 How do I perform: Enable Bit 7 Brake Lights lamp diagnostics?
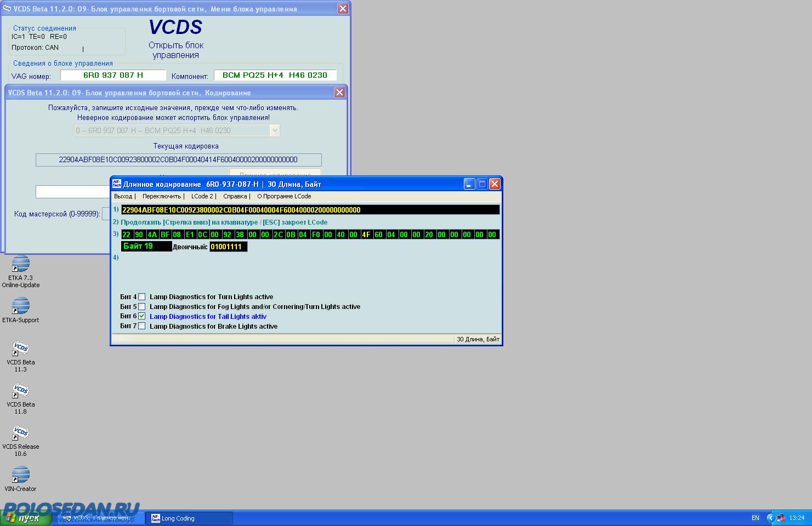point(142,327)
